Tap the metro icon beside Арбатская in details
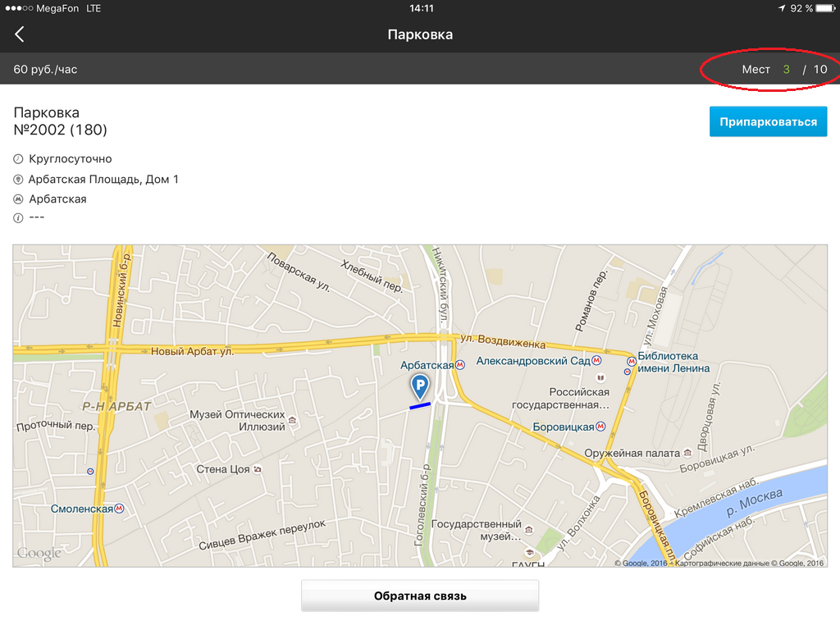The image size is (840, 630). click(x=18, y=199)
